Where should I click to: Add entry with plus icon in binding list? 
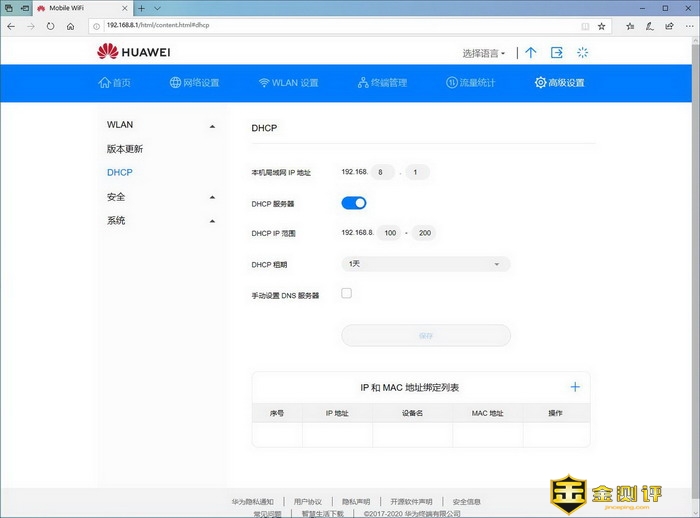[x=575, y=387]
